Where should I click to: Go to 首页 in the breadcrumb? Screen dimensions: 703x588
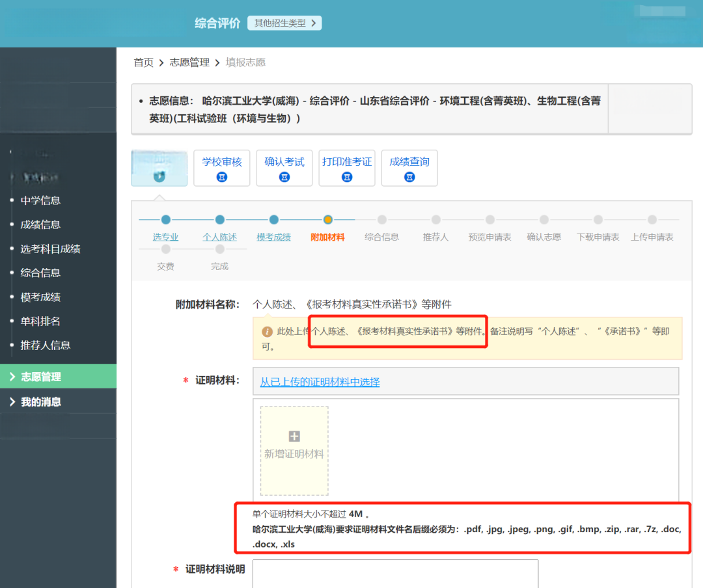[x=143, y=62]
